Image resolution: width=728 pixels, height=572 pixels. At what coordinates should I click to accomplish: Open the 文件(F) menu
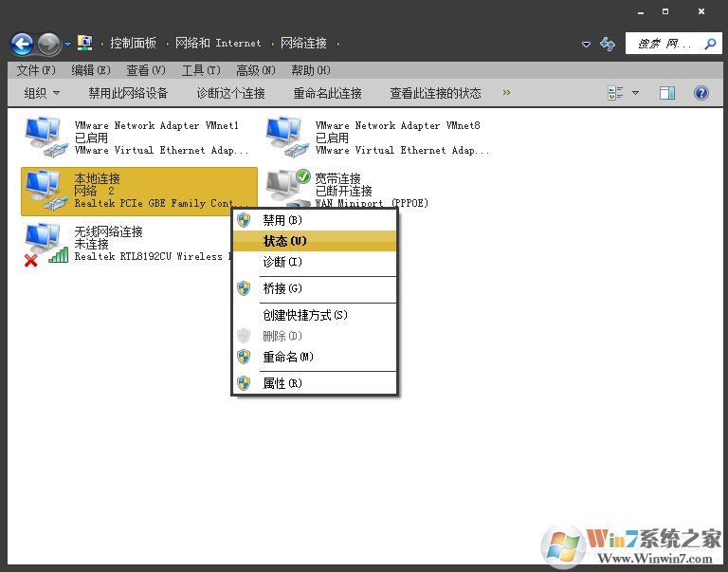tap(36, 70)
